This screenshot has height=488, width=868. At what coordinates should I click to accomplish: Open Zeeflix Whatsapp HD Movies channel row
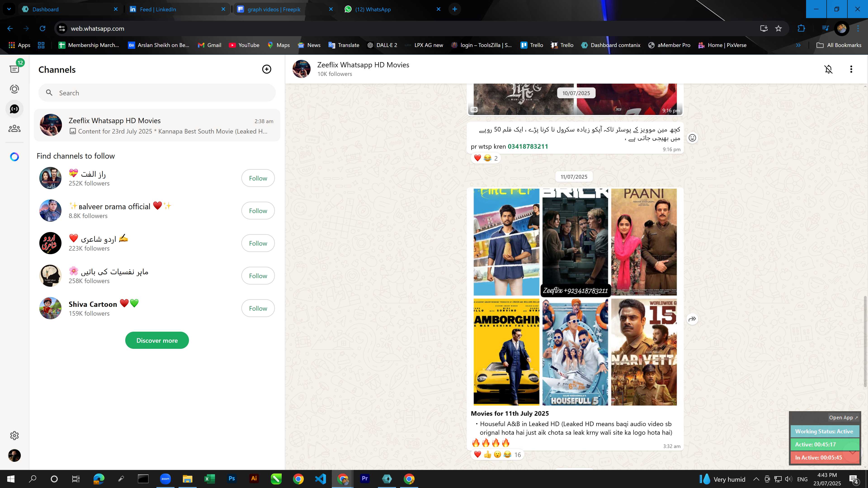[x=157, y=125]
